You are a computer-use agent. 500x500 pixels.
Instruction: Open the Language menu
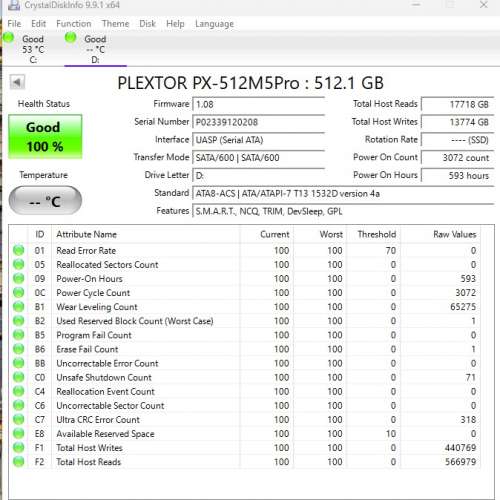click(214, 24)
